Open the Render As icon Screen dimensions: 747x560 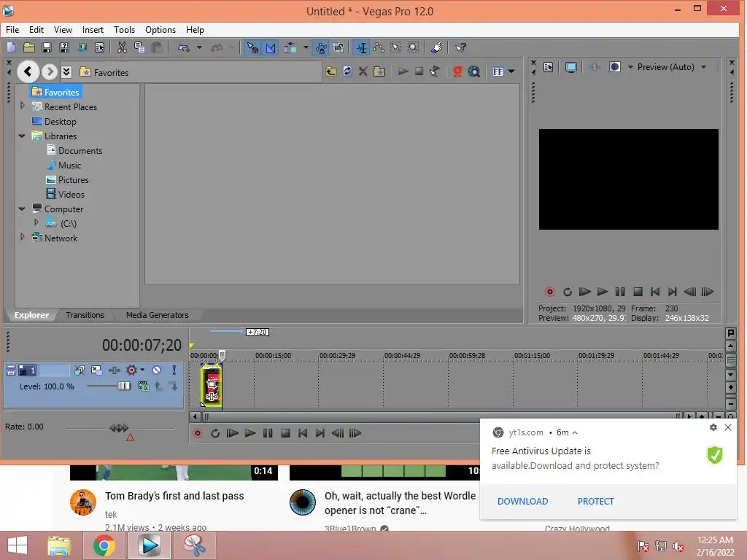pos(82,47)
